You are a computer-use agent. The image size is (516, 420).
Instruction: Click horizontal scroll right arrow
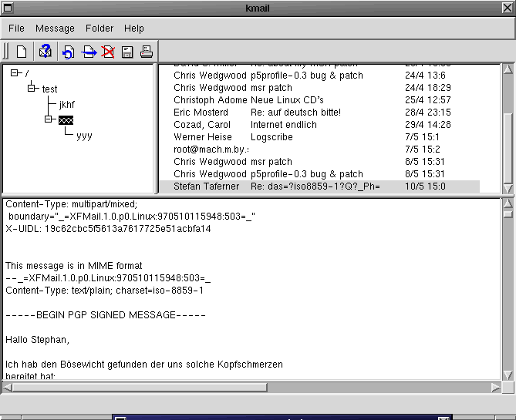[x=496, y=388]
